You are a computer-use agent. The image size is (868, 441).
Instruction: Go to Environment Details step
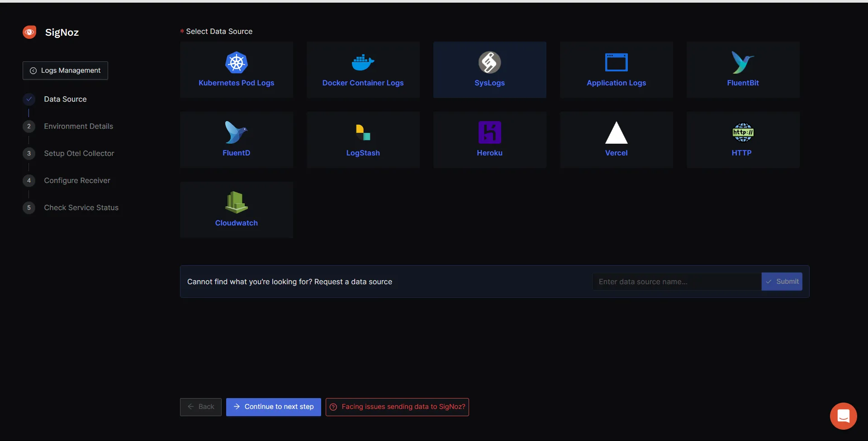click(x=78, y=127)
